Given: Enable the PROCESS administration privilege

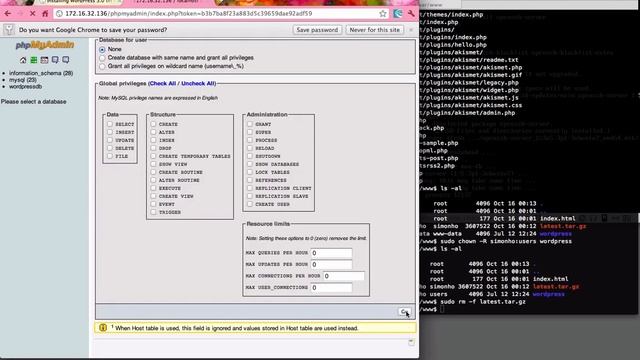Looking at the screenshot, I should pos(250,140).
